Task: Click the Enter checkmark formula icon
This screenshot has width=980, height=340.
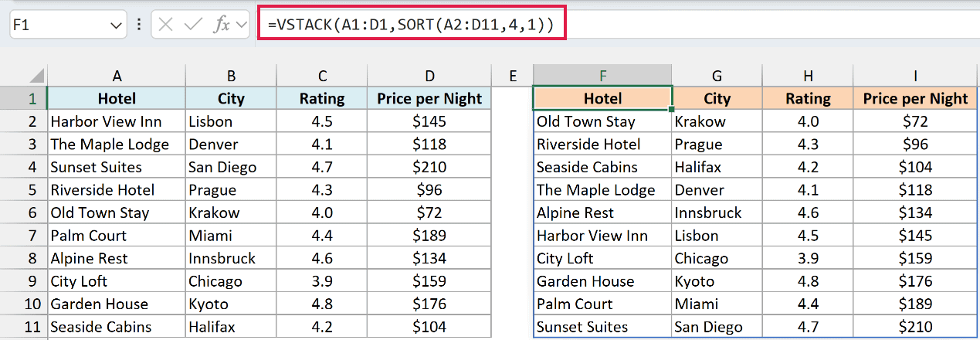Action: (x=193, y=25)
